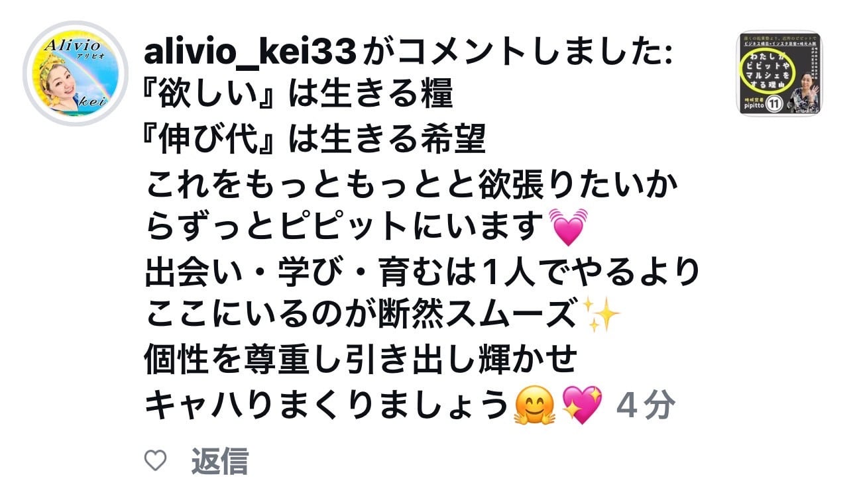The image size is (855, 504).
Task: Click the beating pink heart emoji
Action: [569, 226]
